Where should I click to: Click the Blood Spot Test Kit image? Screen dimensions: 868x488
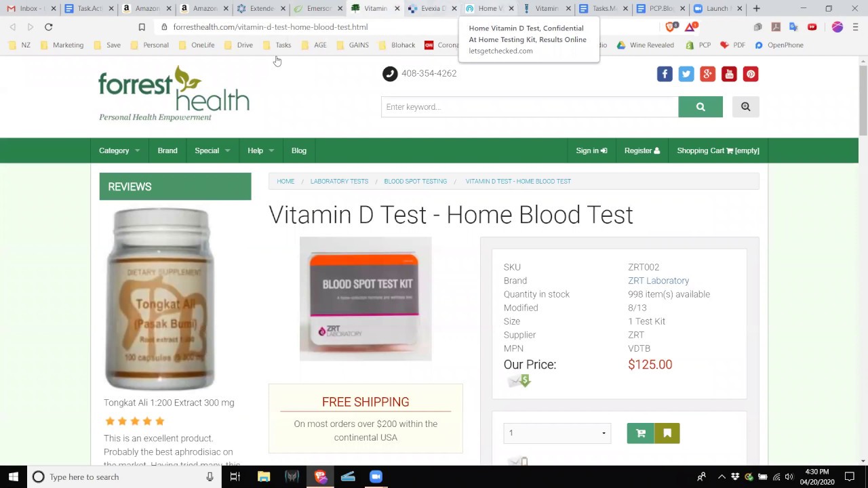click(x=366, y=298)
